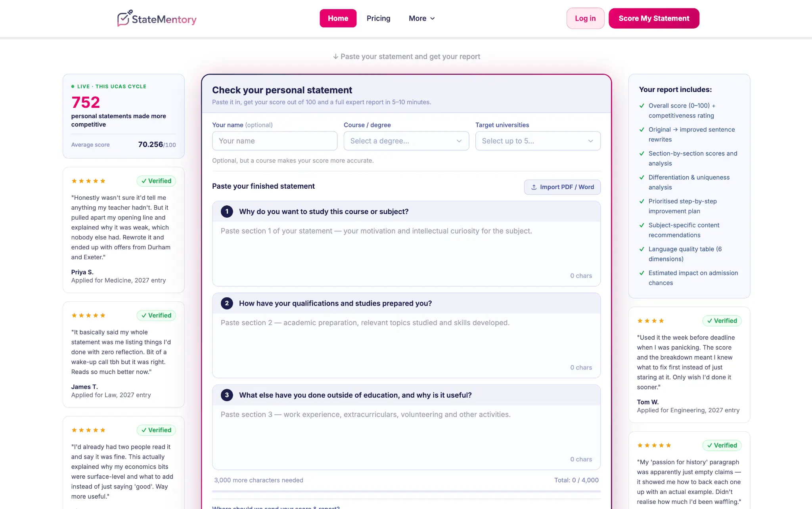This screenshot has width=812, height=509.
Task: Click the number 2 section badge
Action: [227, 303]
